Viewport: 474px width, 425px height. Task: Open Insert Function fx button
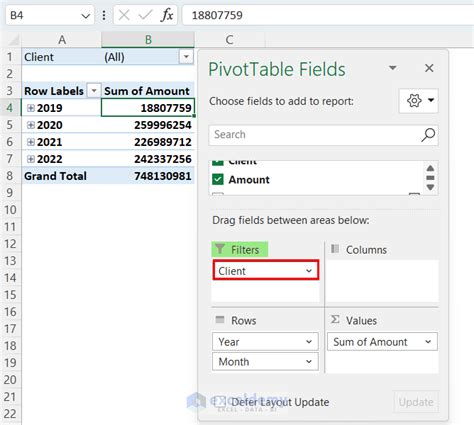click(167, 15)
